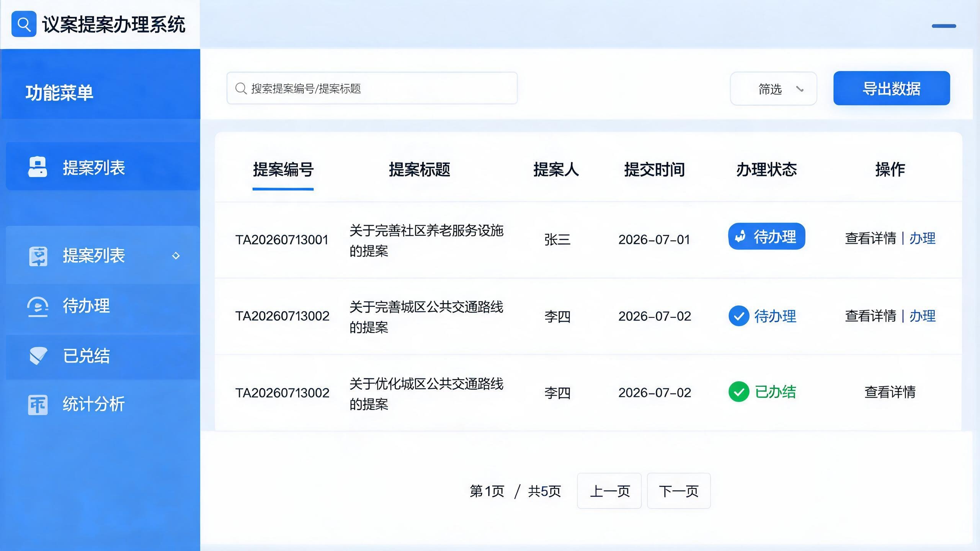Click title 关于优化城区公共交通路线的提案
This screenshot has width=980, height=551.
click(426, 394)
